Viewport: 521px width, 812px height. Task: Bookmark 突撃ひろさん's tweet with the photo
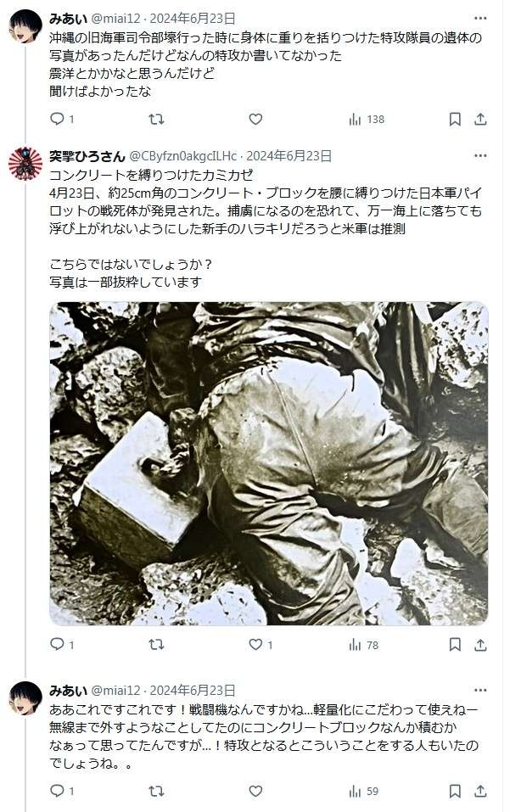pyautogui.click(x=455, y=644)
